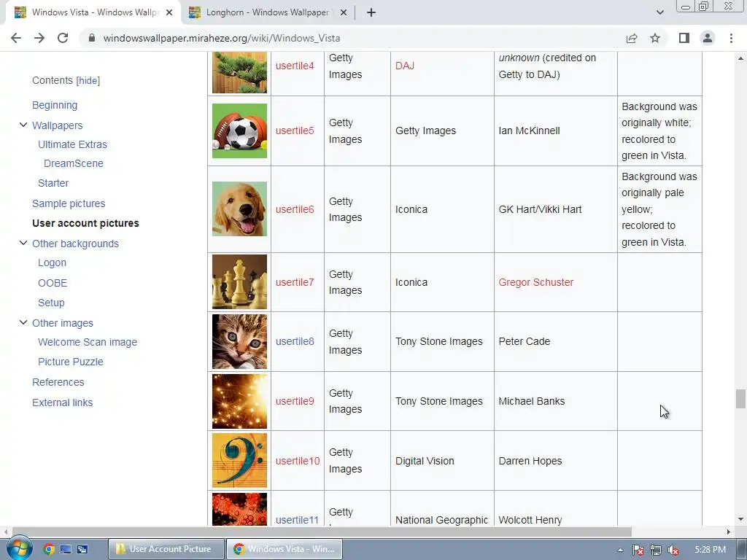
Task: Click the security alert flag tray icon
Action: coord(638,550)
